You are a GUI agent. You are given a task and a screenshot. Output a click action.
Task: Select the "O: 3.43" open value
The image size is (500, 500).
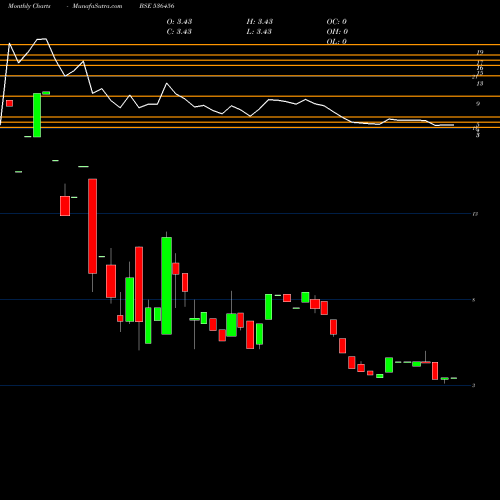coord(179,22)
